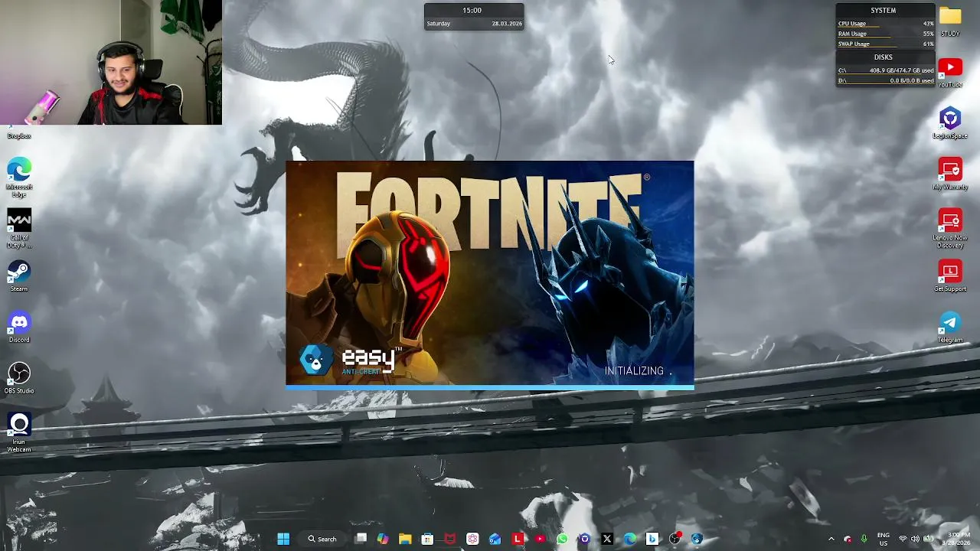Open the ENG US language switcher

pos(884,539)
